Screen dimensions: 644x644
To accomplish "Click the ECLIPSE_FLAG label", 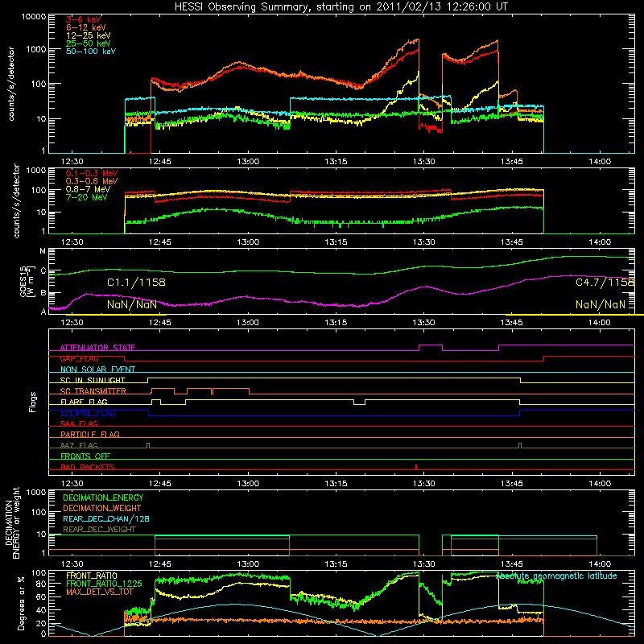I will point(88,413).
